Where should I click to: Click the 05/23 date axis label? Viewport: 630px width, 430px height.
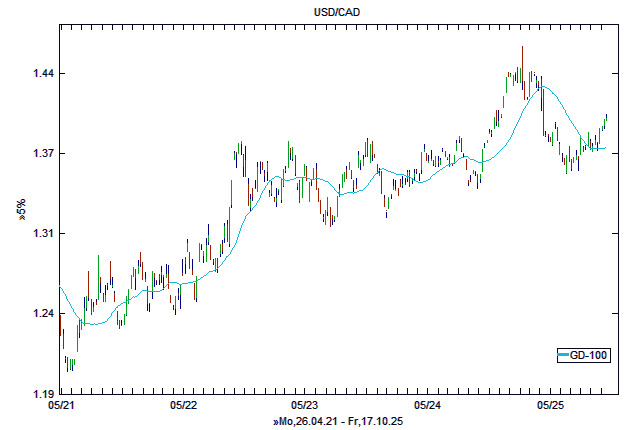305,406
